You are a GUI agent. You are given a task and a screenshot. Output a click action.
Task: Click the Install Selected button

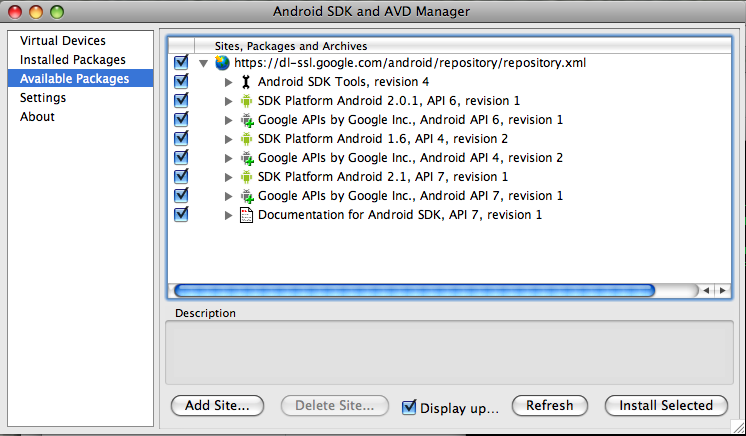click(666, 406)
